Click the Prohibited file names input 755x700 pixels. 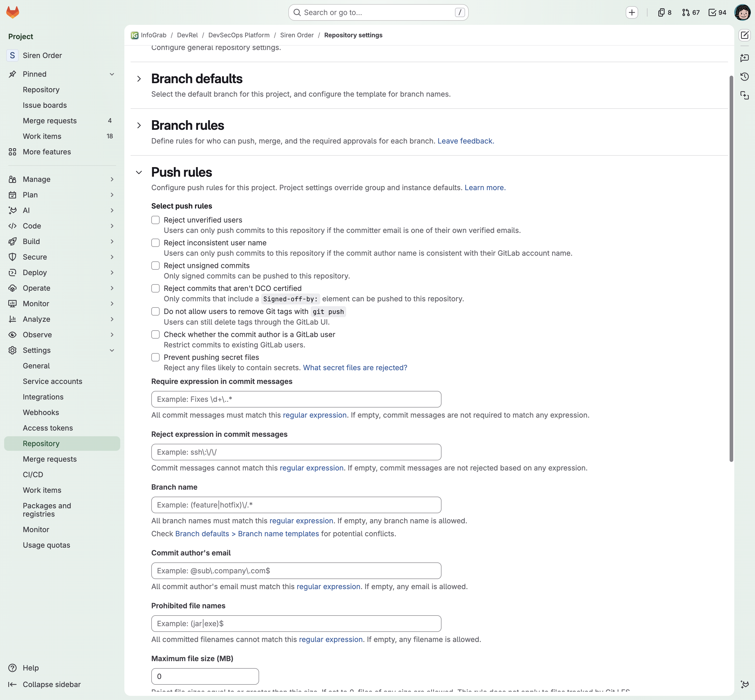click(x=296, y=624)
